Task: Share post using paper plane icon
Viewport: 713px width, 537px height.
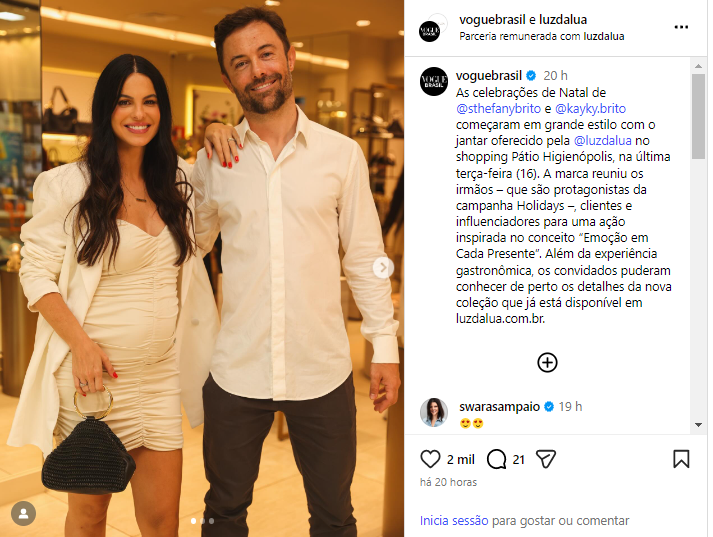Action: 546,459
